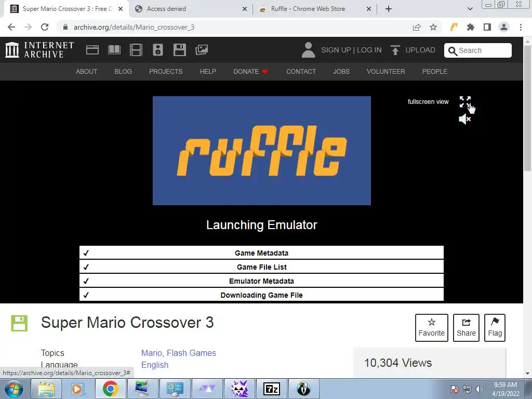Open the PEOPLE menu item
The image size is (532, 399).
pos(435,72)
